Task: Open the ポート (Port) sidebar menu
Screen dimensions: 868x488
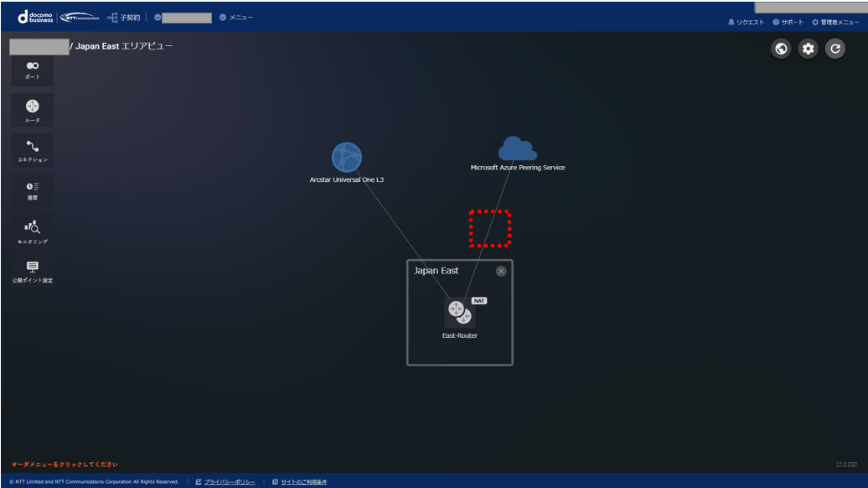Action: pyautogui.click(x=32, y=70)
